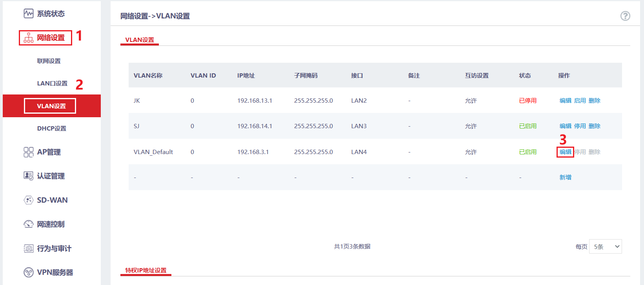
Task: Open 联网设置 submenu item
Action: (49, 61)
